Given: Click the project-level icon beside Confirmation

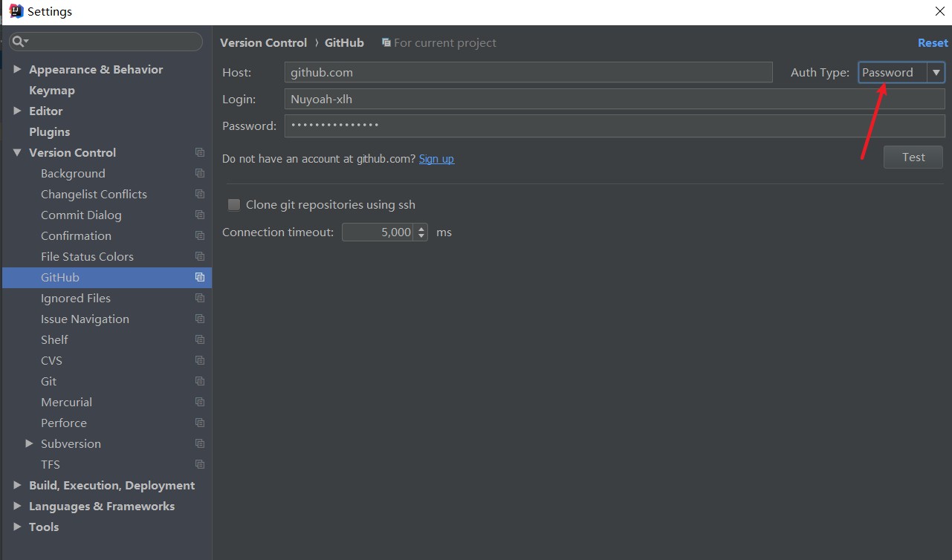Looking at the screenshot, I should click(x=200, y=235).
